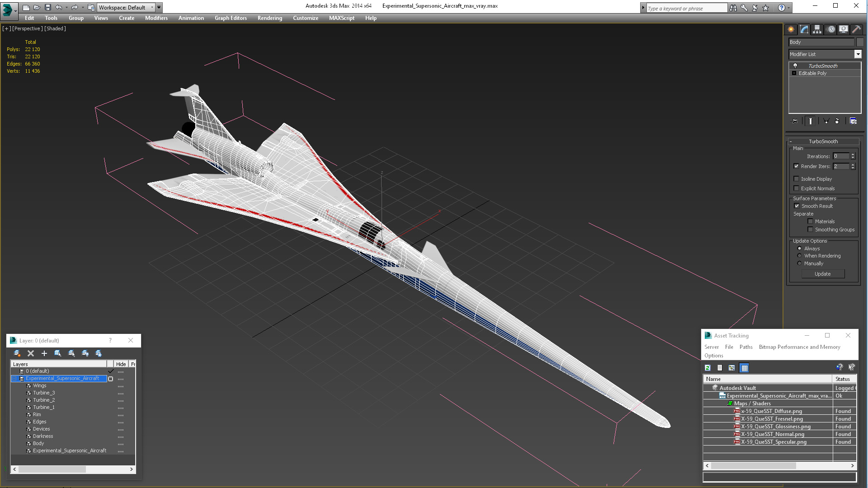The image size is (868, 488).
Task: Click the Save File toolbar icon
Action: (x=48, y=7)
